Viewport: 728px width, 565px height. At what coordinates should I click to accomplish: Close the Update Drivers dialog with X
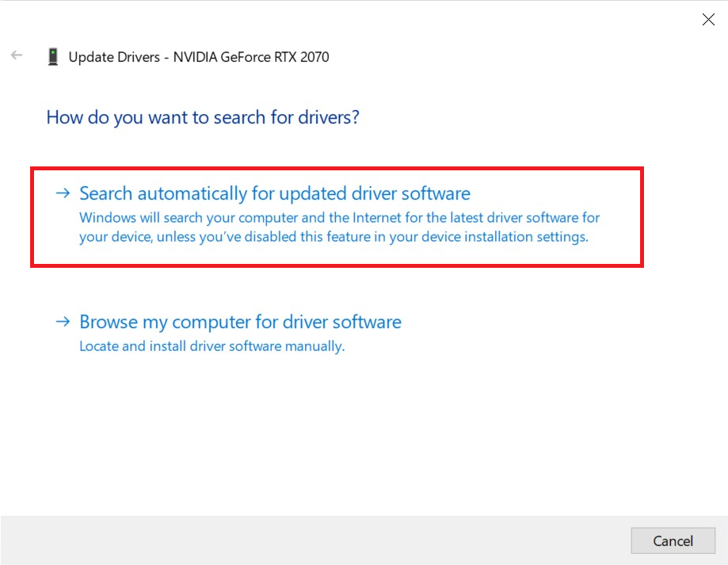tap(708, 20)
